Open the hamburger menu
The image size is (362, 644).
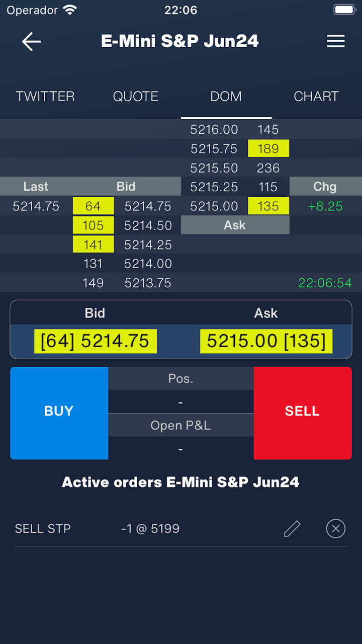click(336, 41)
